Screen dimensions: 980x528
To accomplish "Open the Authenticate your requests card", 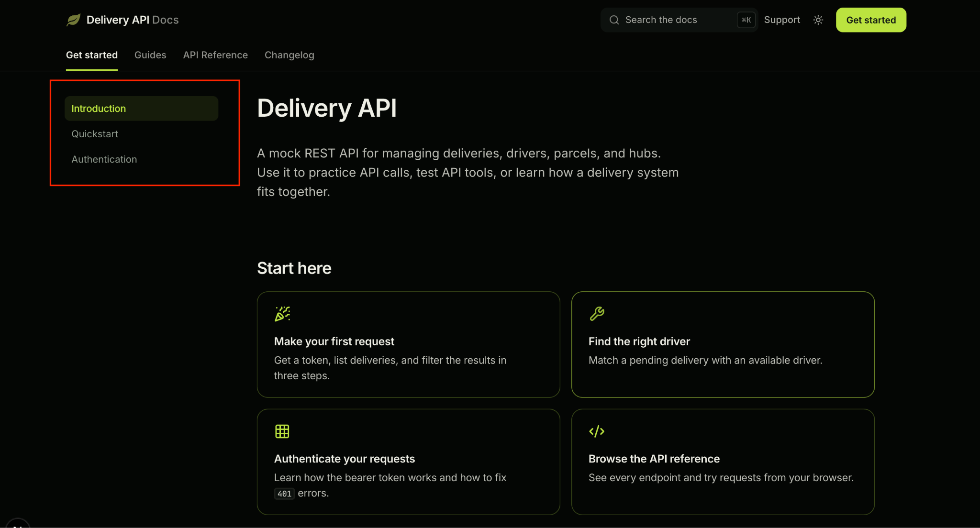I will click(x=408, y=462).
